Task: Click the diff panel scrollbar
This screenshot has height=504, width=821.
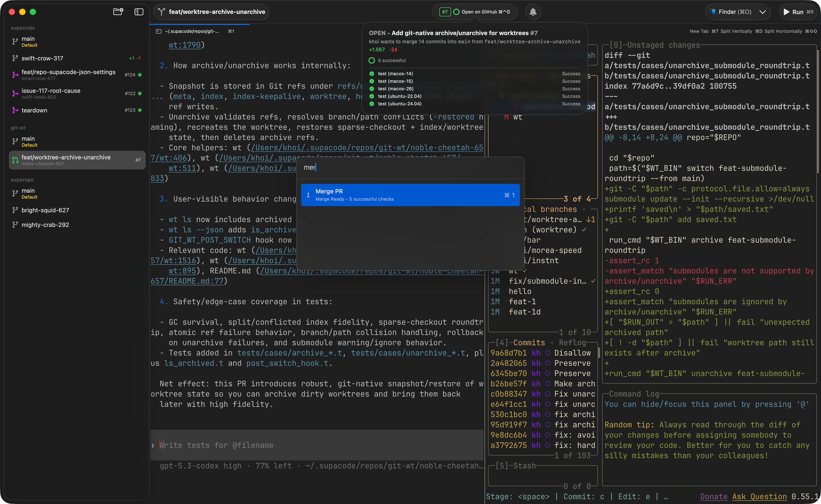Action: tap(817, 112)
